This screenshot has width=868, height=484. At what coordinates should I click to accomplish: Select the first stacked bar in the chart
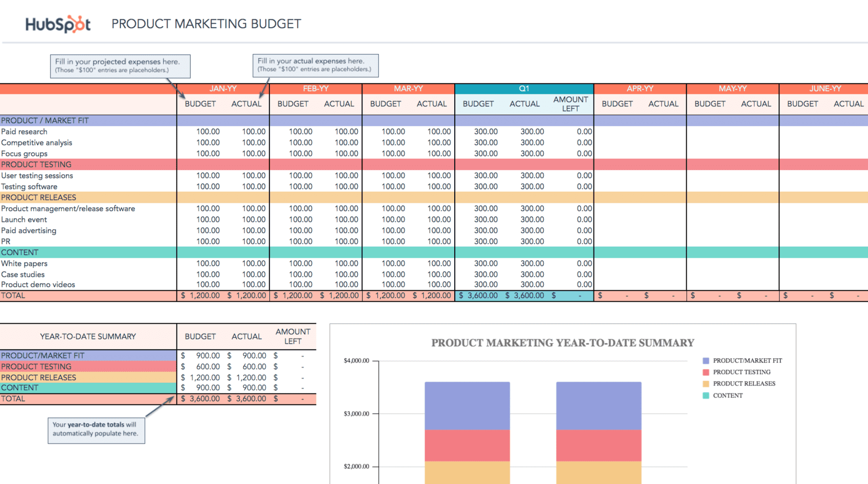coord(467,430)
